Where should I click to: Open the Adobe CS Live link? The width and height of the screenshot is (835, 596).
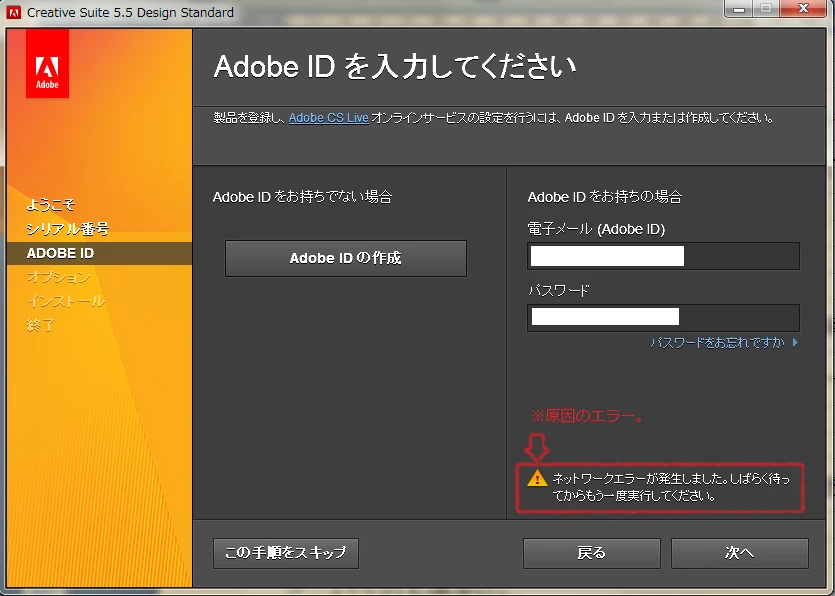click(329, 118)
